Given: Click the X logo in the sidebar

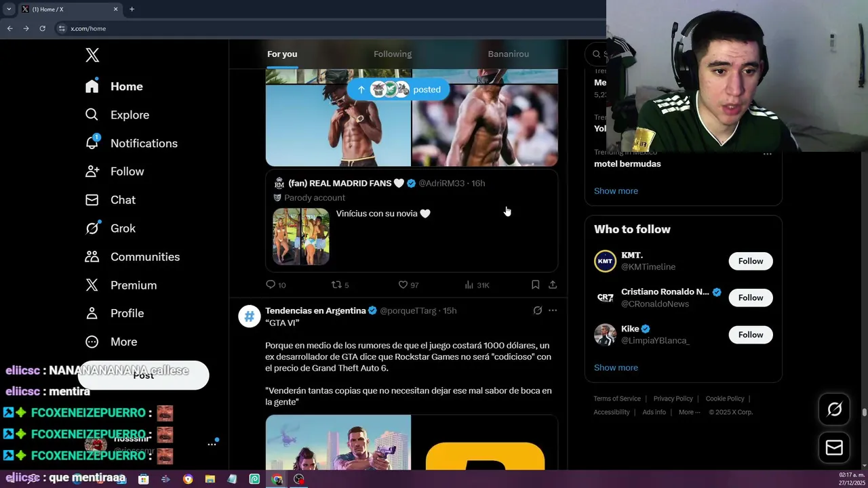Looking at the screenshot, I should [x=92, y=56].
